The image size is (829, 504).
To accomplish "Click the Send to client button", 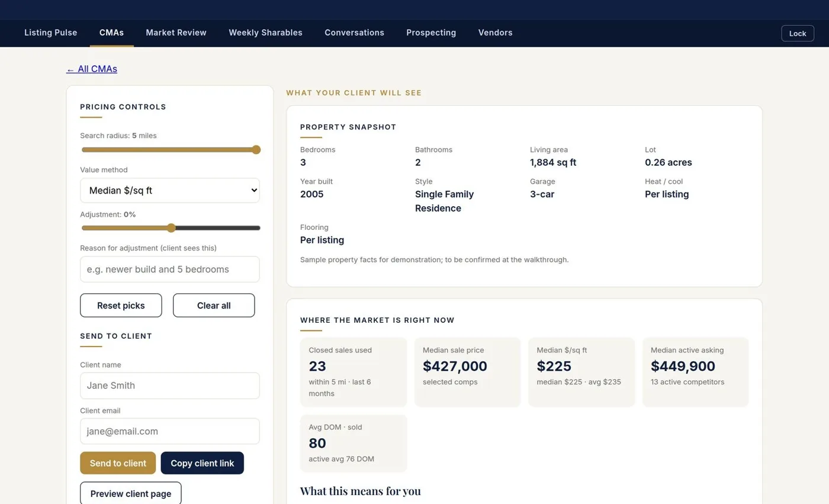I will tap(118, 463).
